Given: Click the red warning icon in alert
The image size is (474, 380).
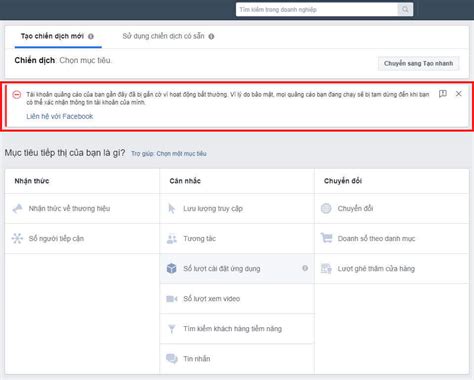Looking at the screenshot, I should [17, 95].
